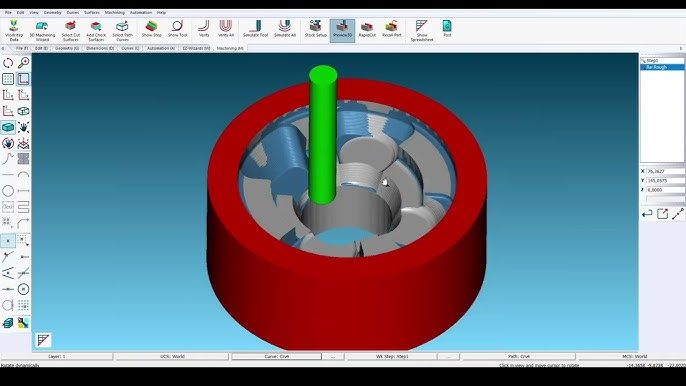
Task: Open the File menu
Action: click(8, 13)
